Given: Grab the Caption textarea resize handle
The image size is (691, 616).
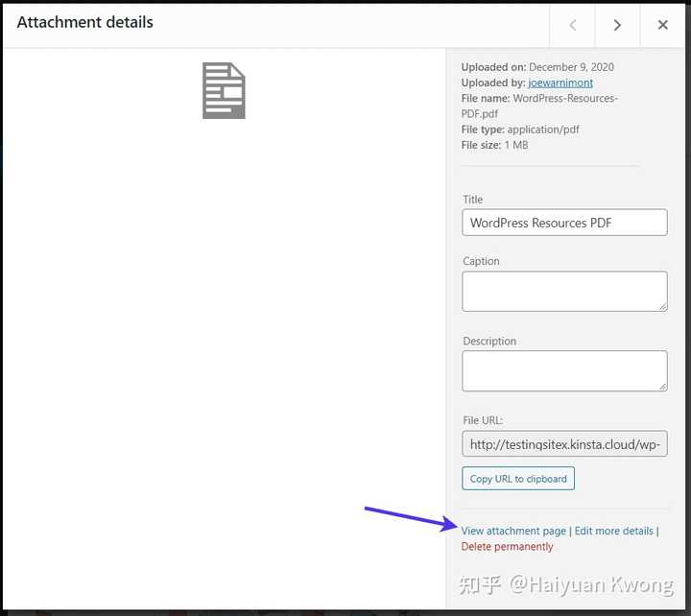Looking at the screenshot, I should click(x=663, y=307).
